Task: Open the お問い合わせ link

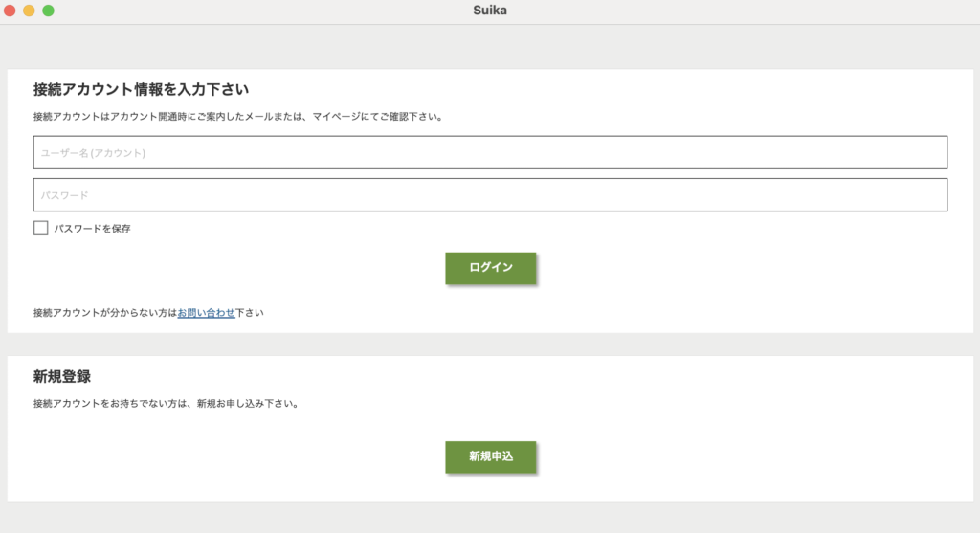Action: click(207, 312)
